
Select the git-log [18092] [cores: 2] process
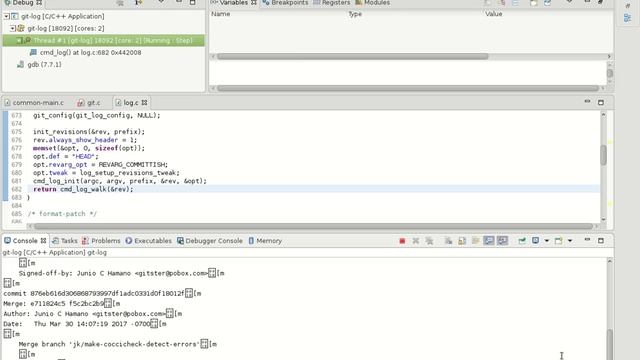(x=65, y=28)
